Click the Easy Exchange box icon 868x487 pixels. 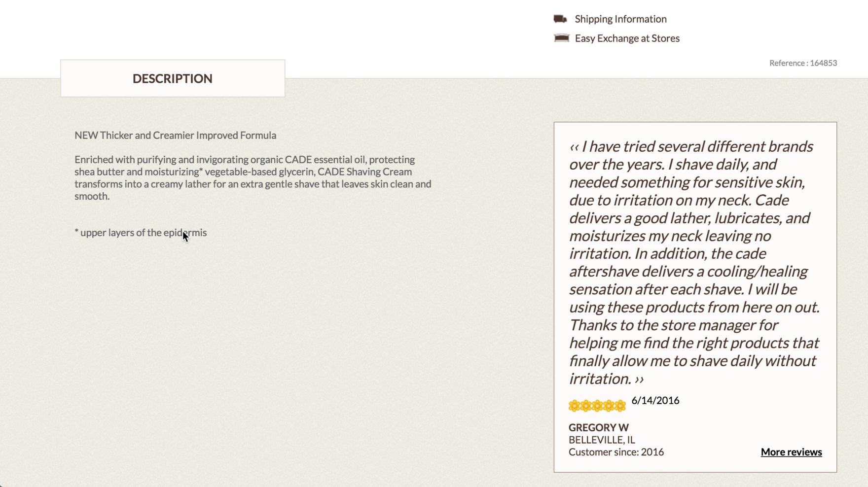[561, 38]
